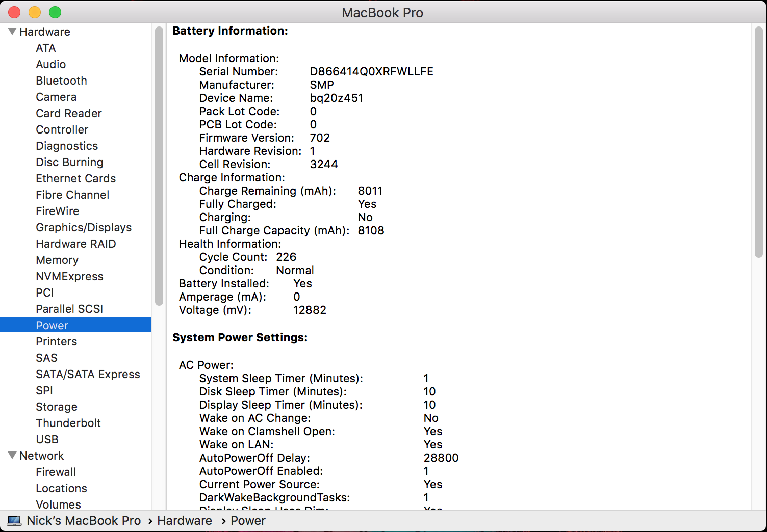Select Memory from the Hardware list
Screen dimensions: 767x532
[x=57, y=260]
